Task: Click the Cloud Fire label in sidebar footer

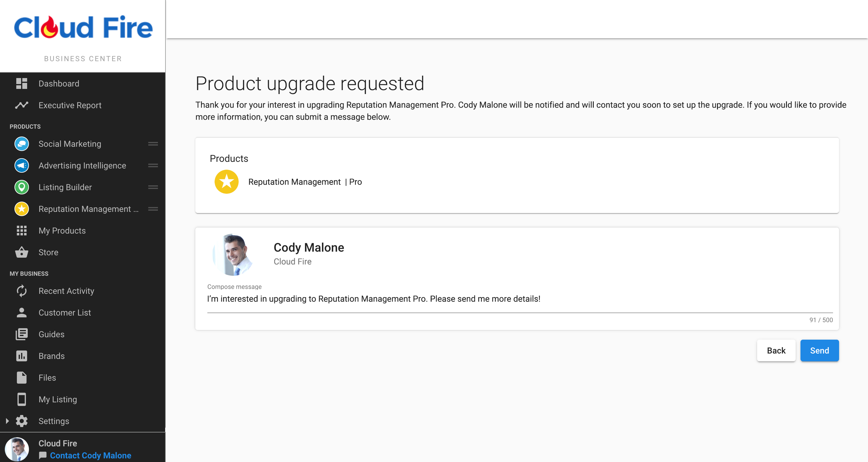Action: (58, 443)
